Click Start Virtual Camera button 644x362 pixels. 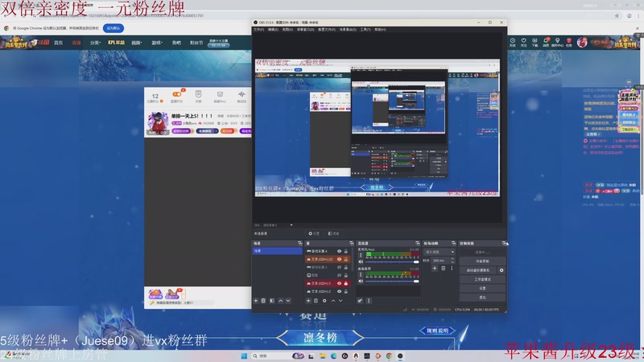pos(478,270)
